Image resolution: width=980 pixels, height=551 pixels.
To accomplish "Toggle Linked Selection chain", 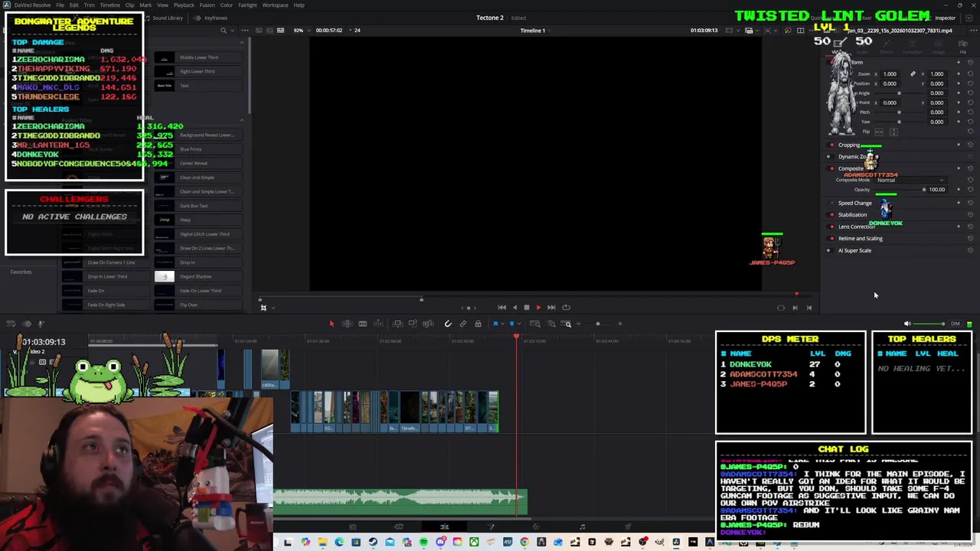I will tap(462, 324).
